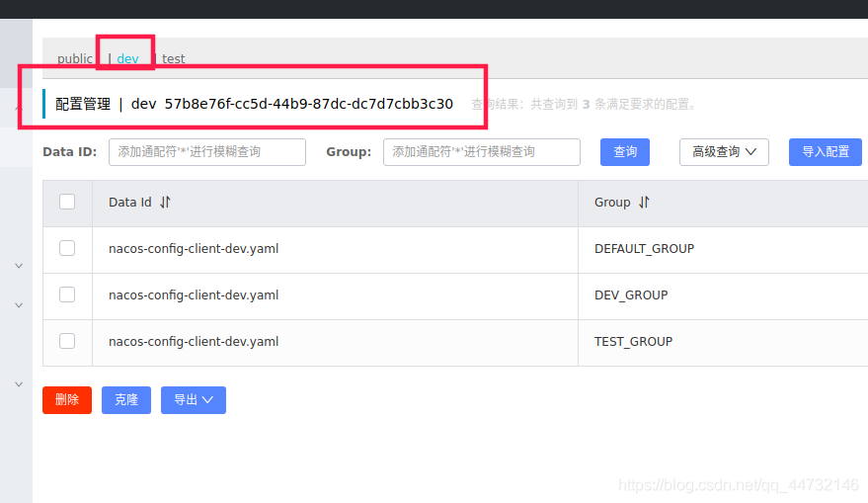The height and width of the screenshot is (503, 868).
Task: Check the DEV_GROUP config row
Action: point(67,294)
